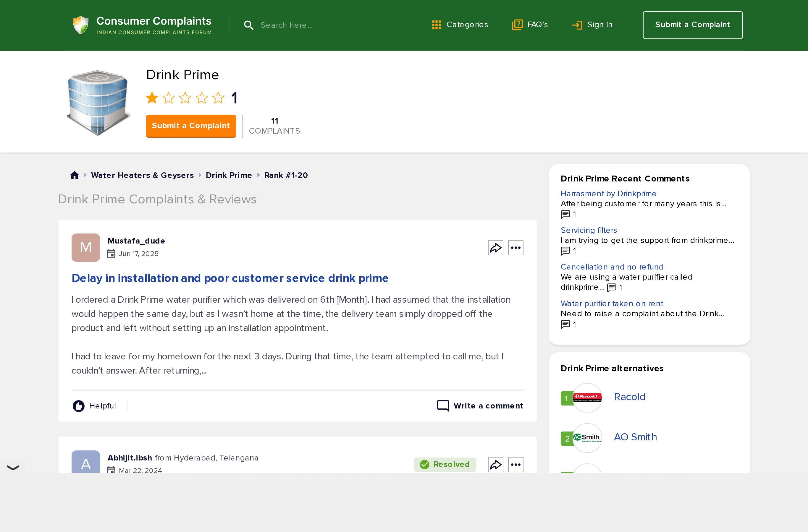Click the Search here input field
Screen dimensions: 808x532
coord(326,25)
